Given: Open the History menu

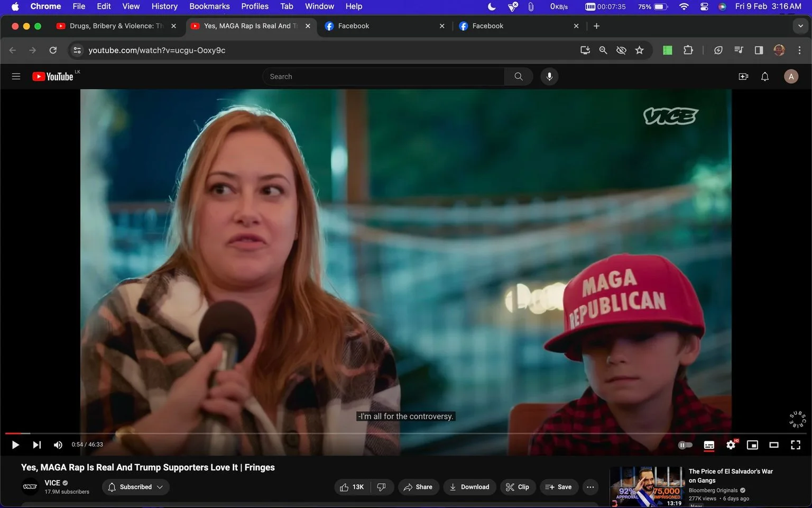Looking at the screenshot, I should point(164,6).
